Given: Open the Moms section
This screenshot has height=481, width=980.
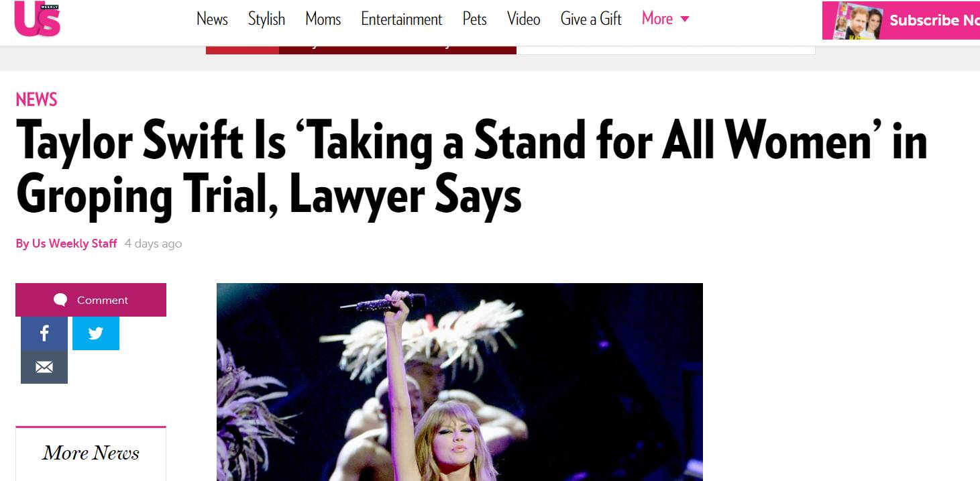Looking at the screenshot, I should pos(323,19).
